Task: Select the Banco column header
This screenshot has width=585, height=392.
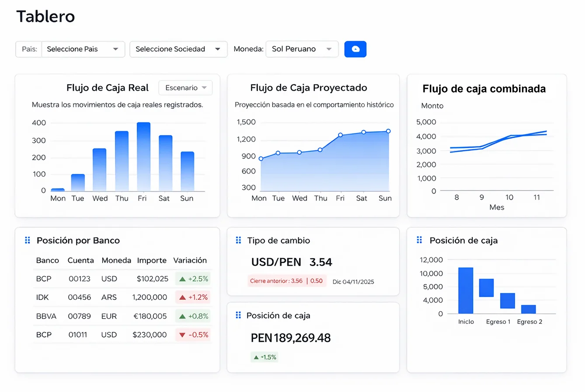Action: tap(47, 260)
